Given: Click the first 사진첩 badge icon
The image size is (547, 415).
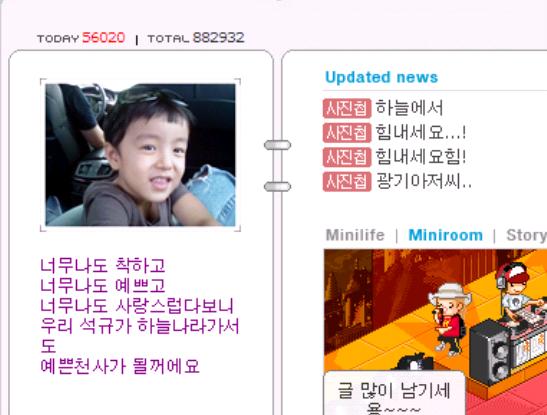Looking at the screenshot, I should click(347, 108).
